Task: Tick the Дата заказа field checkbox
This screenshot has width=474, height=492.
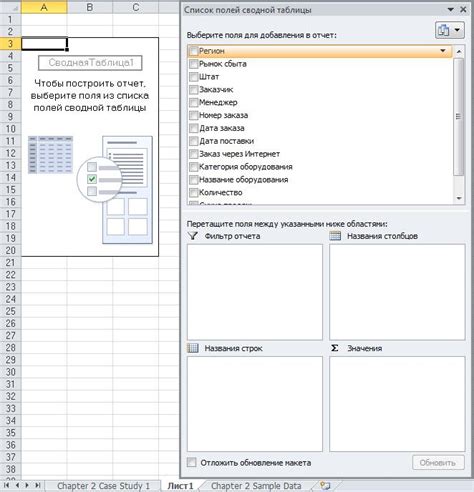Action: (x=193, y=128)
